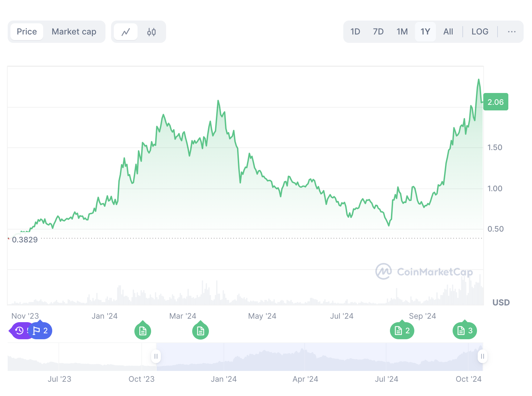The width and height of the screenshot is (532, 396).
Task: Click the Nov '23 date axis label
Action: point(25,316)
